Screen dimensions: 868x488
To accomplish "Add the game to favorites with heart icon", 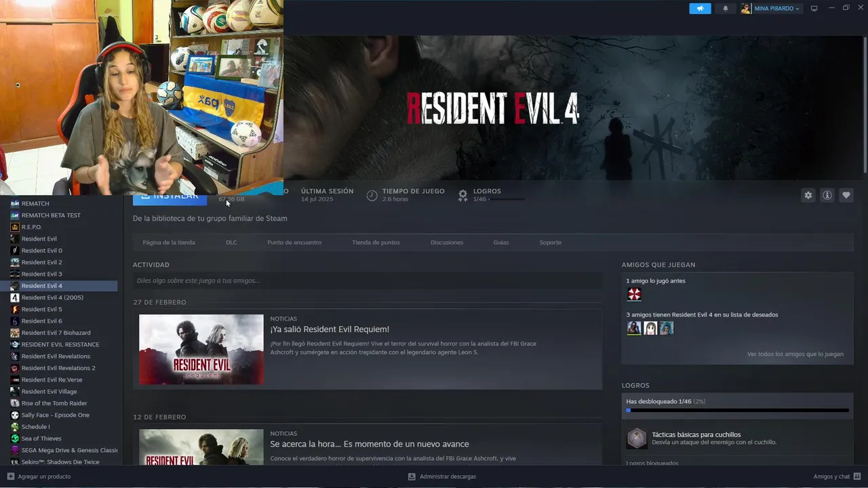I will click(x=846, y=195).
